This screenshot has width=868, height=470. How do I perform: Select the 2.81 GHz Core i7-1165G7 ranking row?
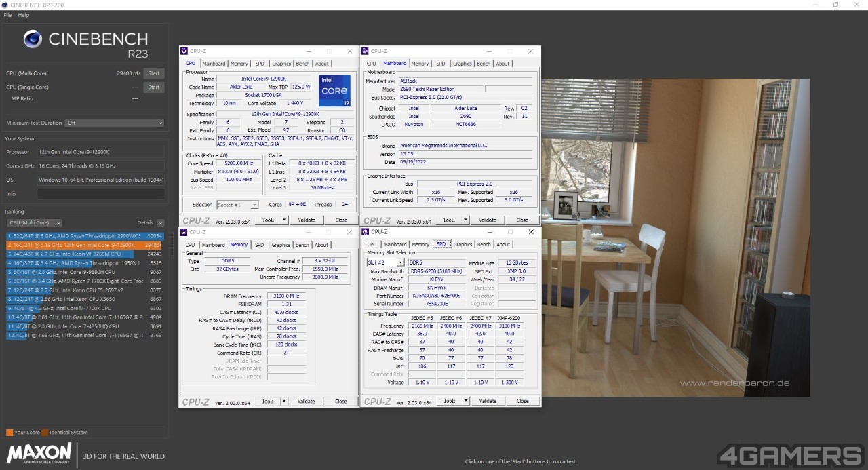(85, 317)
